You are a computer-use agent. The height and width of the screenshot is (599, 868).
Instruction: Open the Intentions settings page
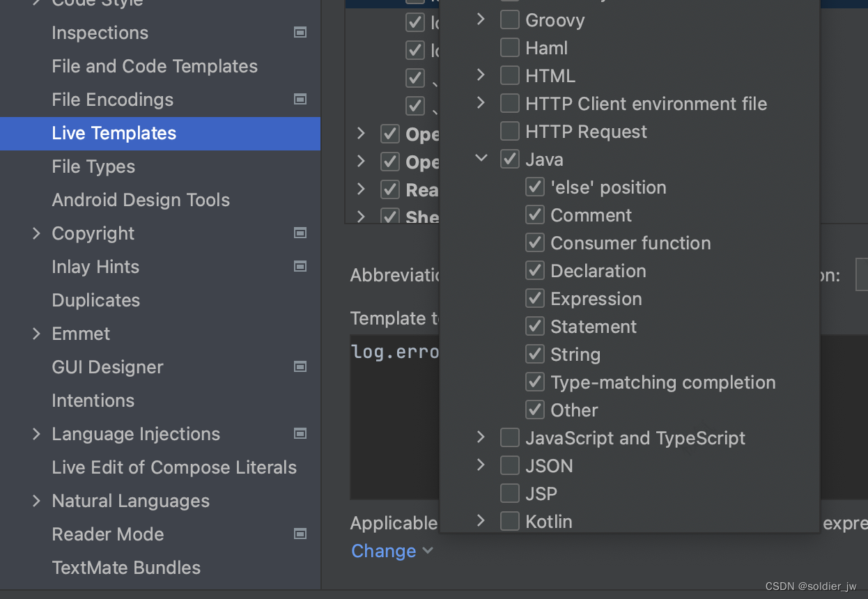tap(93, 400)
